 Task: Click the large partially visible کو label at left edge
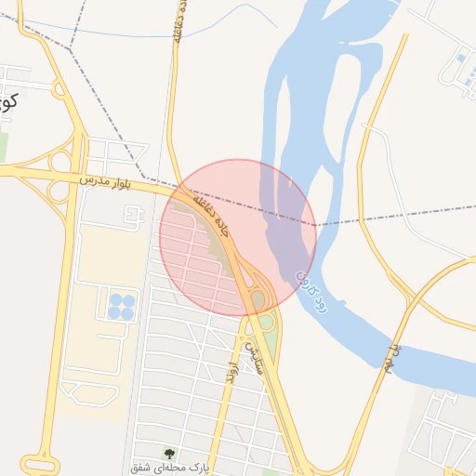tap(8, 103)
